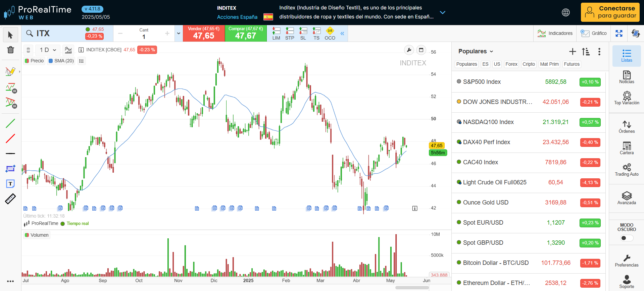The height and width of the screenshot is (291, 644).
Task: Open the Noticias news panel
Action: pyautogui.click(x=626, y=77)
